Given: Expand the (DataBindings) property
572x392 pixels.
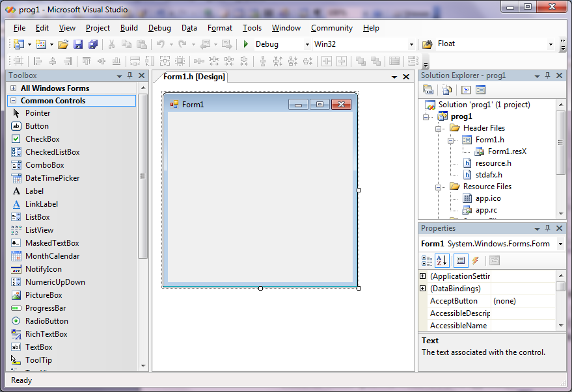Looking at the screenshot, I should click(x=423, y=289).
